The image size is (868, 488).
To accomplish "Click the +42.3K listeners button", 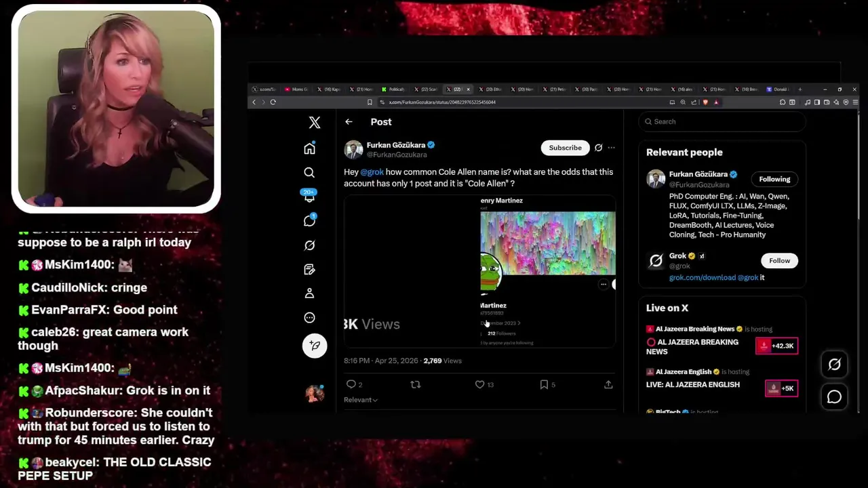I will pyautogui.click(x=776, y=346).
